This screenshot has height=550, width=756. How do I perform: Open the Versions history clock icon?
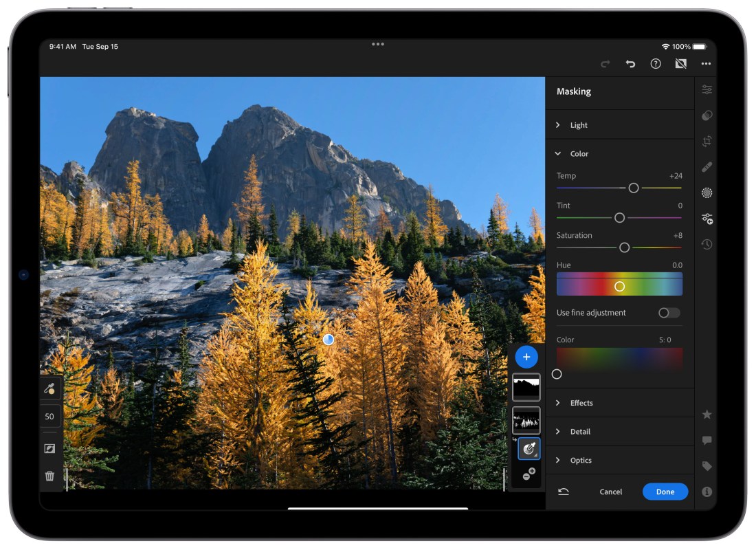tap(707, 244)
